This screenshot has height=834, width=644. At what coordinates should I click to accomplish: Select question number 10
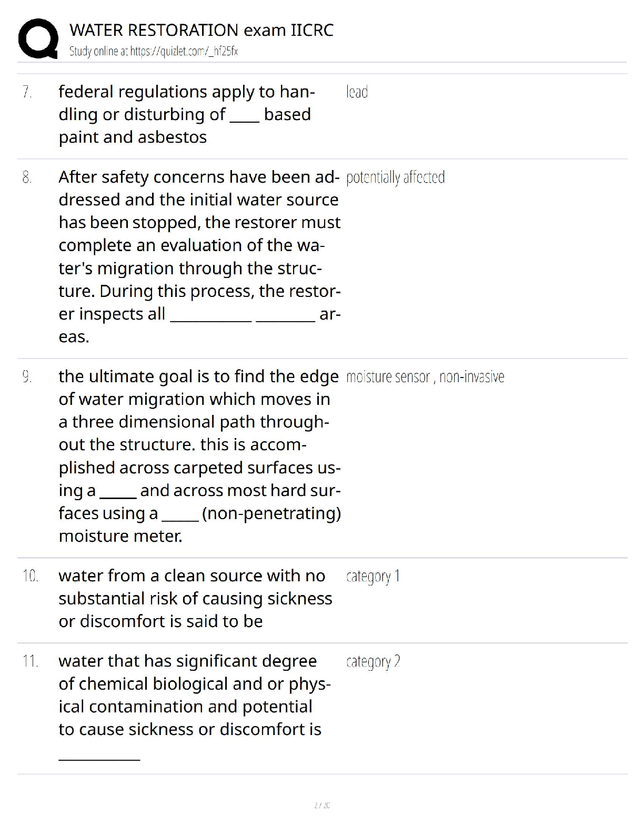click(30, 576)
